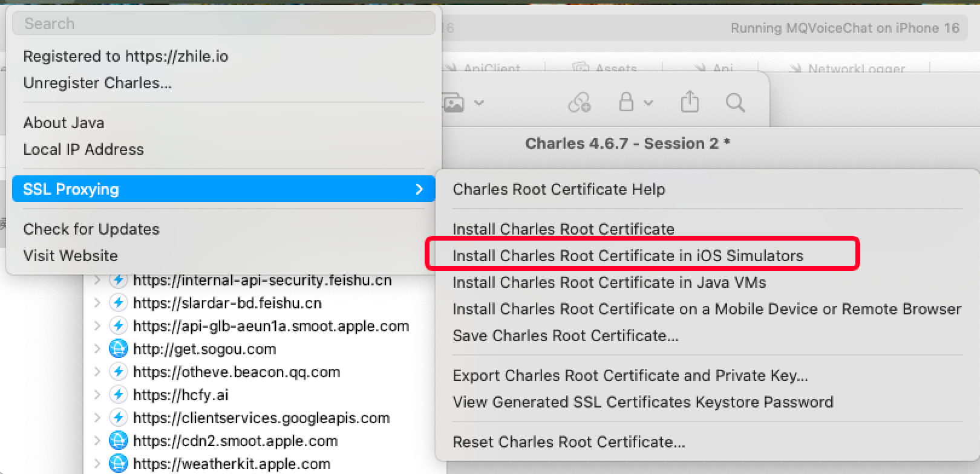Image resolution: width=980 pixels, height=474 pixels.
Task: Click the share icon in toolbar
Action: click(690, 102)
